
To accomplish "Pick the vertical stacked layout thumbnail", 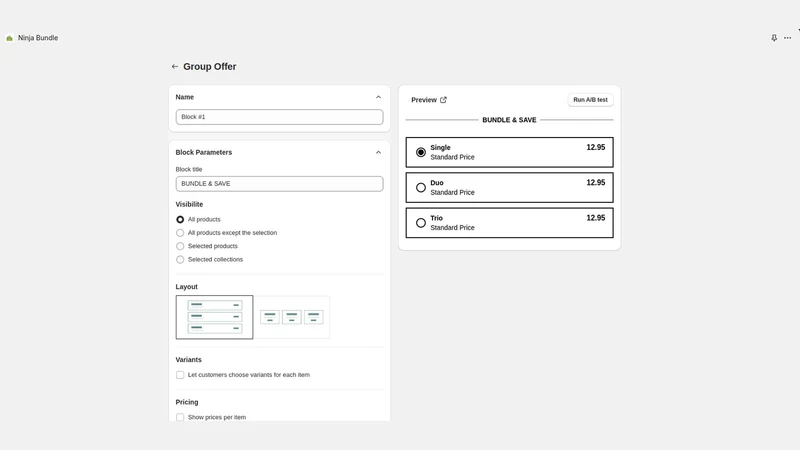I will pos(214,317).
